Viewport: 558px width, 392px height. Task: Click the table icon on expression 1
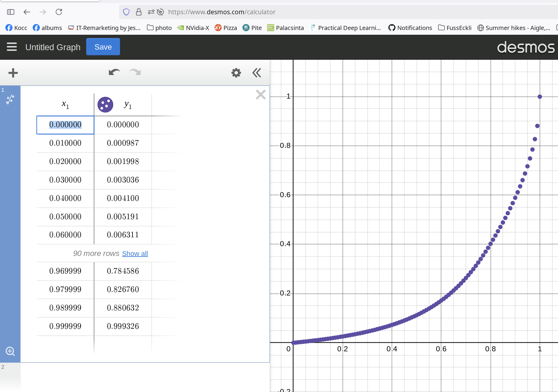(10, 99)
